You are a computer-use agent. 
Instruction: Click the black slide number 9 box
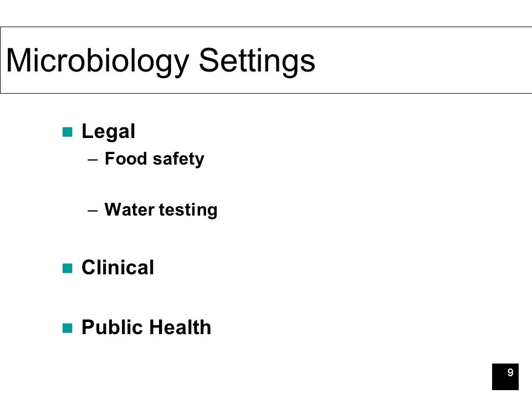[505, 377]
